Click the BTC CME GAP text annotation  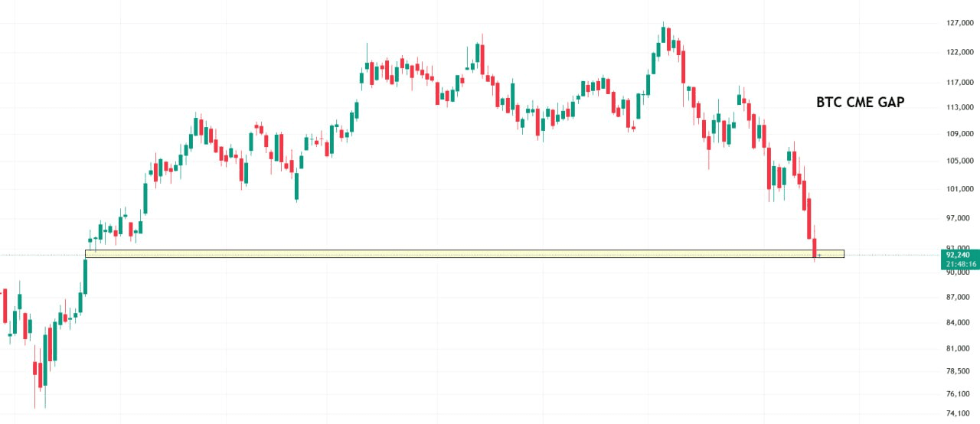coord(860,102)
